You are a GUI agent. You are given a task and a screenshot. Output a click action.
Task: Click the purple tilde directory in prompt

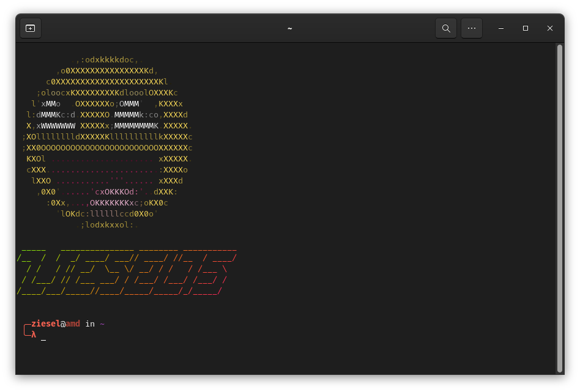102,324
